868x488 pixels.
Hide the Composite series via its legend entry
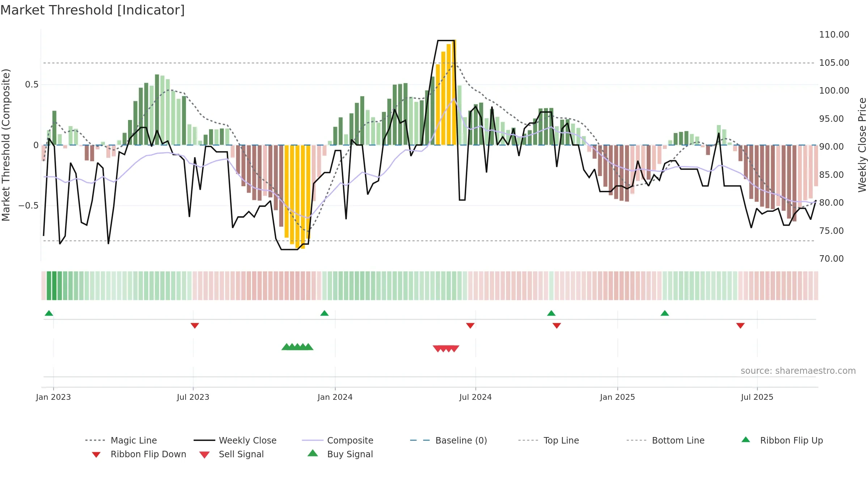[x=337, y=440]
